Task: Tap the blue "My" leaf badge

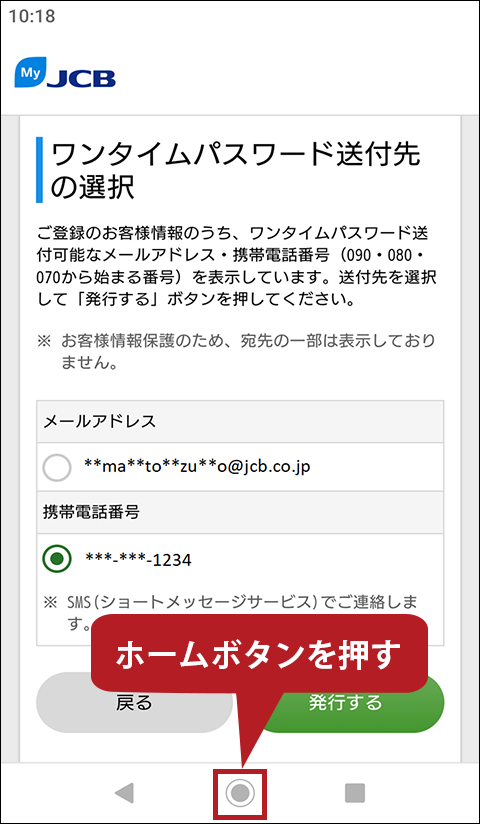Action: coord(30,72)
